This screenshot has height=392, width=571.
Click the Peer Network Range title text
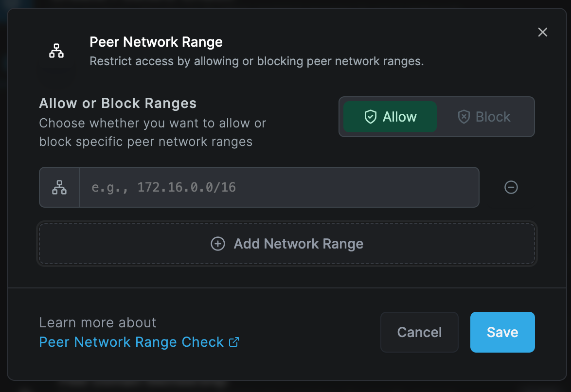point(156,42)
